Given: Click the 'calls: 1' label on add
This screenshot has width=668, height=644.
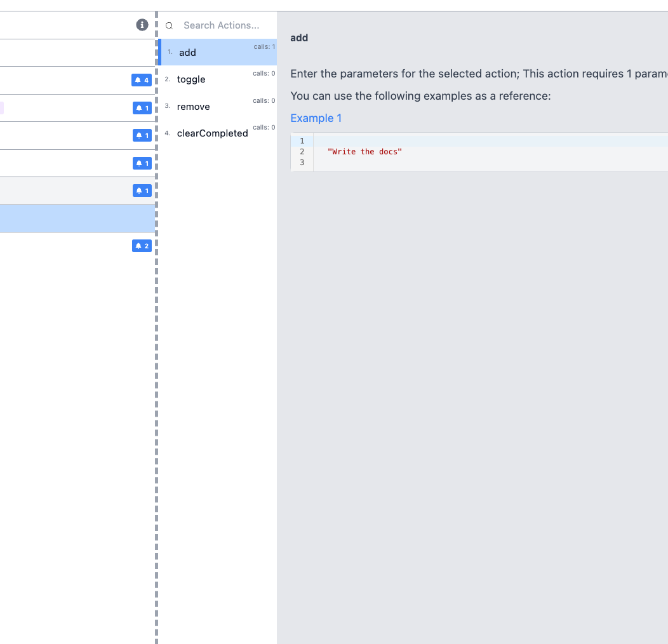Looking at the screenshot, I should 264,47.
